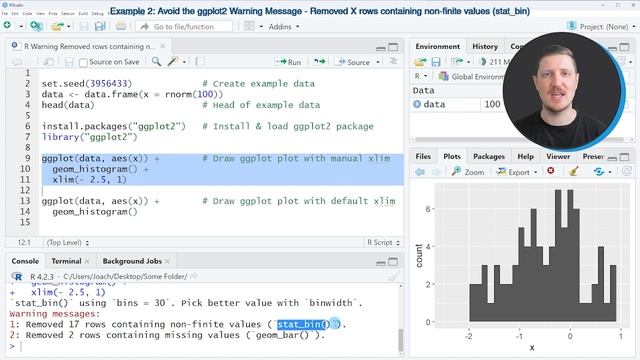Select the R Warning Removed rows script tab

(x=88, y=46)
